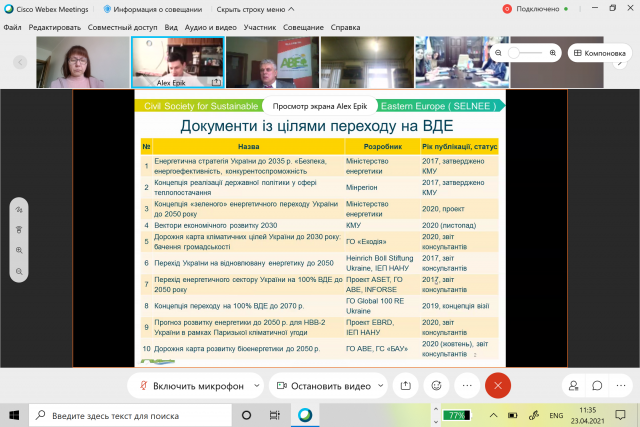Click the Windows taskbar search field
The image size is (640, 427).
130,414
